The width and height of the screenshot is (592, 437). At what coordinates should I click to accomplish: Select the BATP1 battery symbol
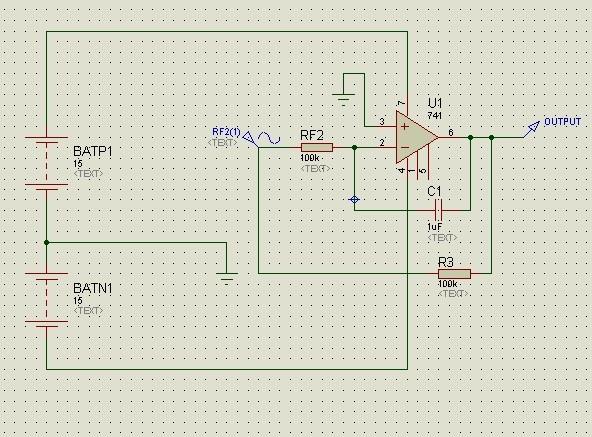click(46, 162)
